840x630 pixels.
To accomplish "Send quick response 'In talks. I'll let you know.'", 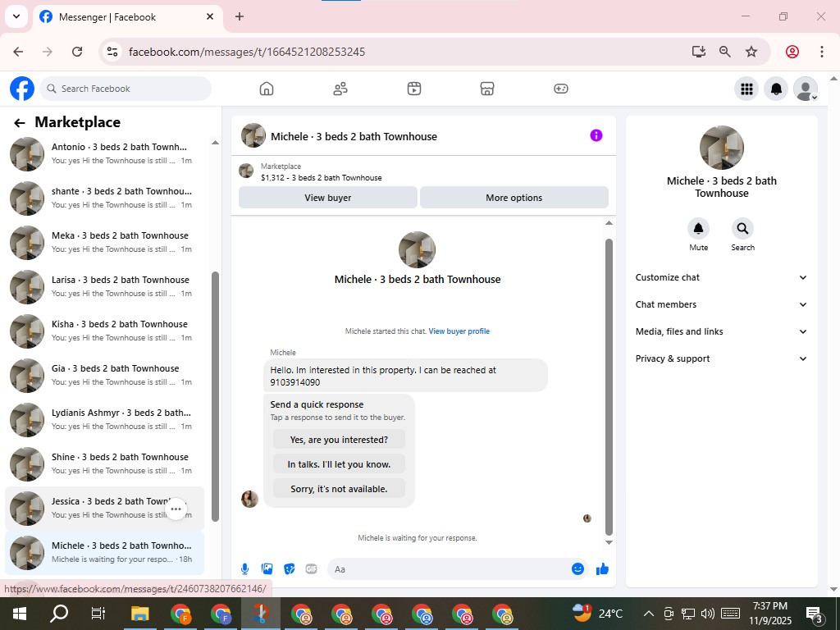I will coord(339,464).
